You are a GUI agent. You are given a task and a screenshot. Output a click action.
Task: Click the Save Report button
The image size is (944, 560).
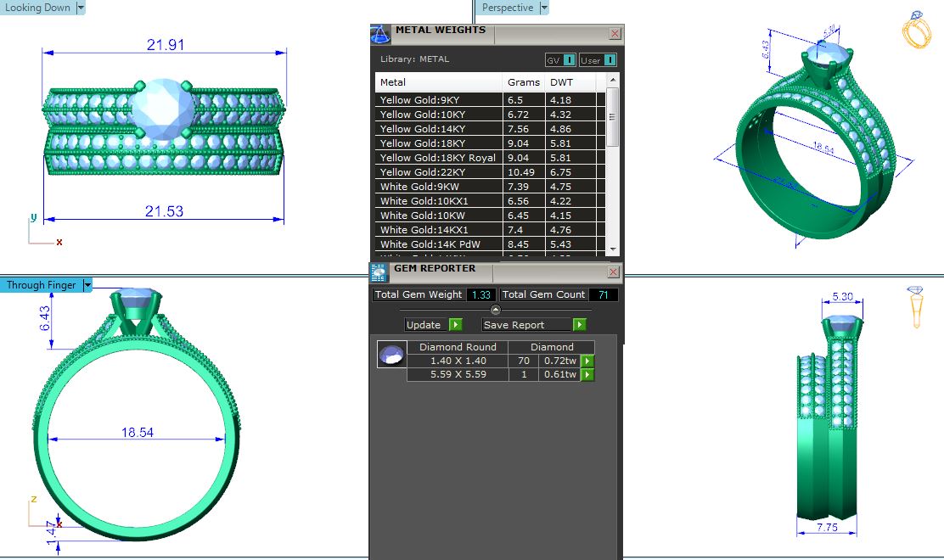pyautogui.click(x=525, y=325)
